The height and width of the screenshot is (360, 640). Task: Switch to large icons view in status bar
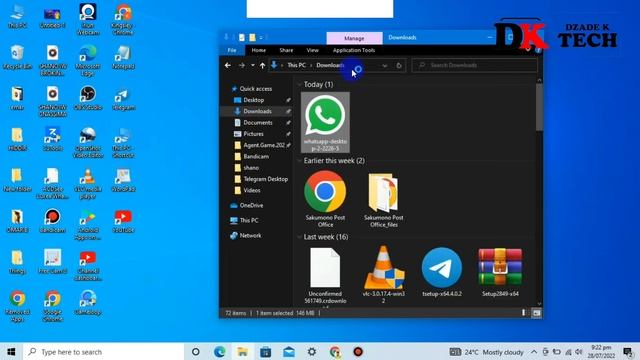point(536,313)
